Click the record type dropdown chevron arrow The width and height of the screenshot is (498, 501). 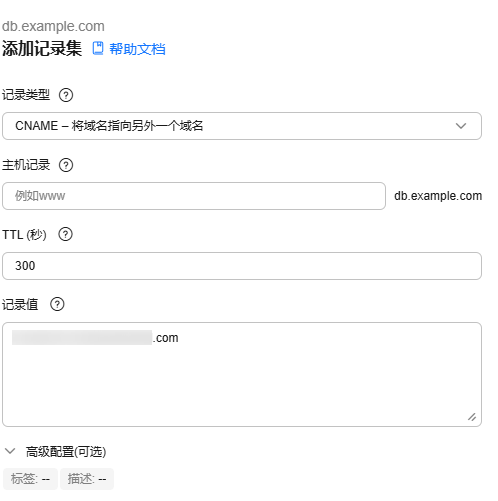pyautogui.click(x=461, y=126)
